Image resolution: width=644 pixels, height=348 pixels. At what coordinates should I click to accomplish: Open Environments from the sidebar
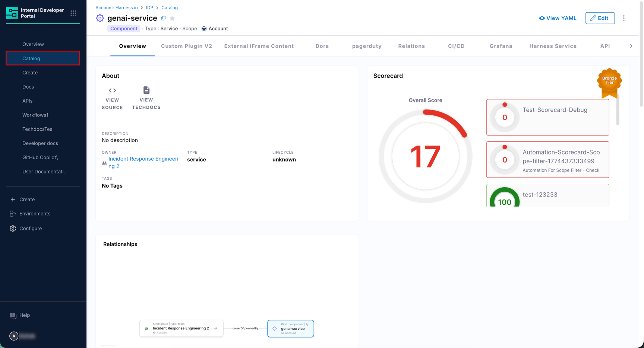point(35,214)
